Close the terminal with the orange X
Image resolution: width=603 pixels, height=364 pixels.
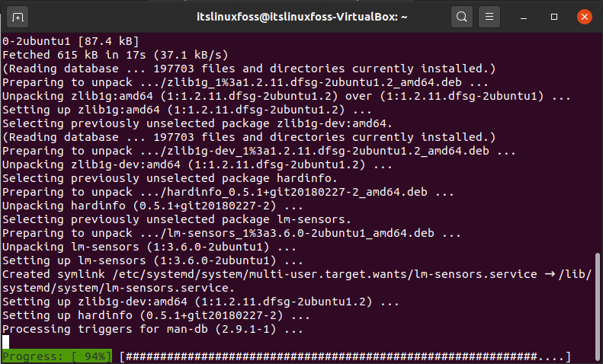[585, 17]
